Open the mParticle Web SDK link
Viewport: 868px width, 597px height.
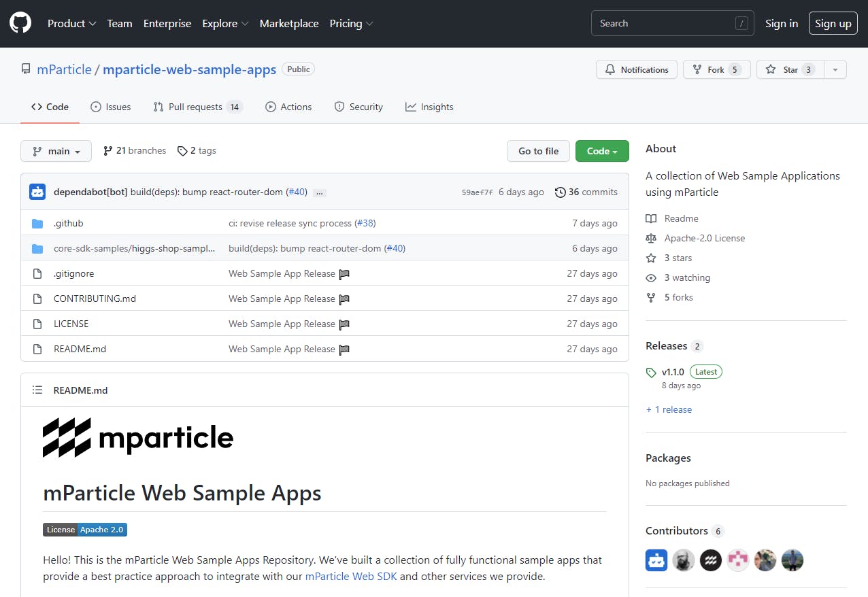pos(351,577)
